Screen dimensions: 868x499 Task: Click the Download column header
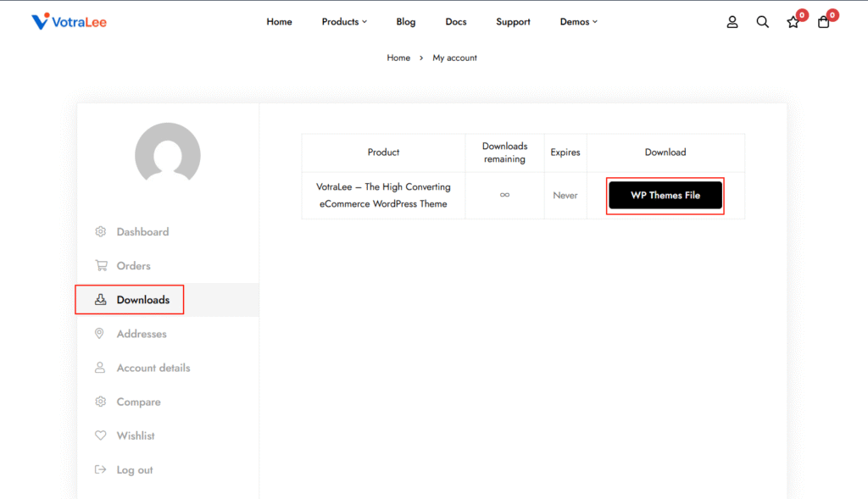coord(665,152)
